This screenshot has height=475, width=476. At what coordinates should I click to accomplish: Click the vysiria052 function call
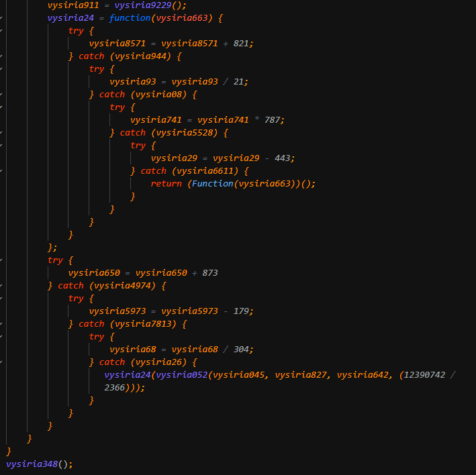181,375
